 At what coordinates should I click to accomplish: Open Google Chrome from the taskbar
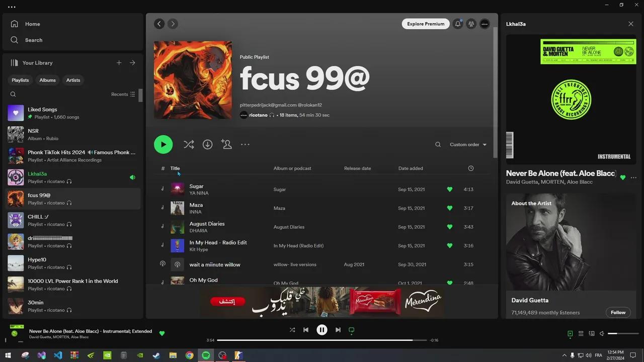coord(189,355)
